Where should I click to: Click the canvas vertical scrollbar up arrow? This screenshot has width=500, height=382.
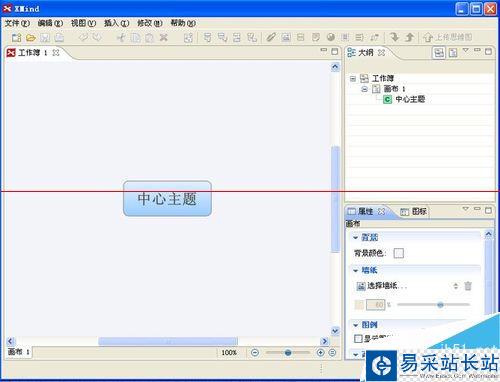(x=335, y=67)
